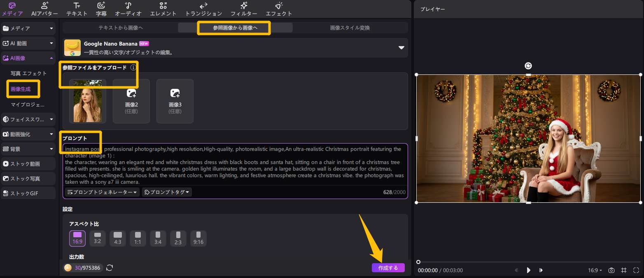Add a reference in the 画像2 upload slot
This screenshot has height=278, width=644.
[131, 101]
